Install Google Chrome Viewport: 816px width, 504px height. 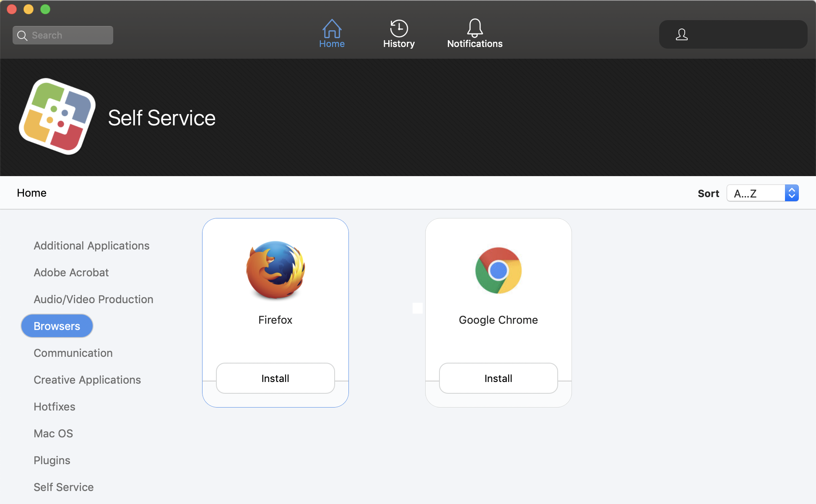click(498, 378)
